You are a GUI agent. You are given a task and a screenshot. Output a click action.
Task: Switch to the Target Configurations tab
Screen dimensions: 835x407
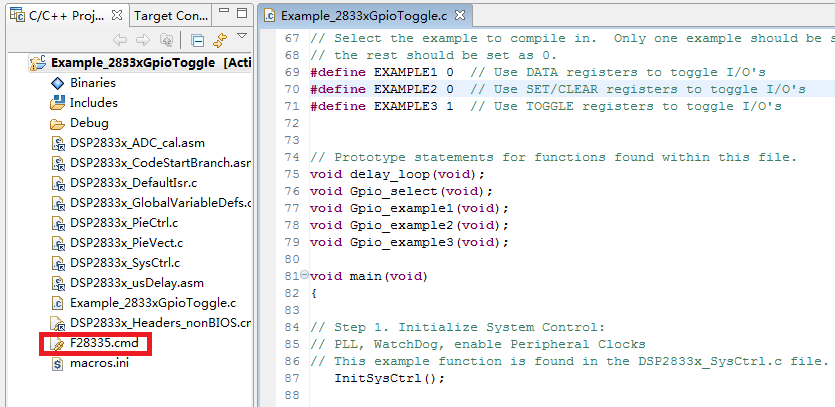click(170, 16)
